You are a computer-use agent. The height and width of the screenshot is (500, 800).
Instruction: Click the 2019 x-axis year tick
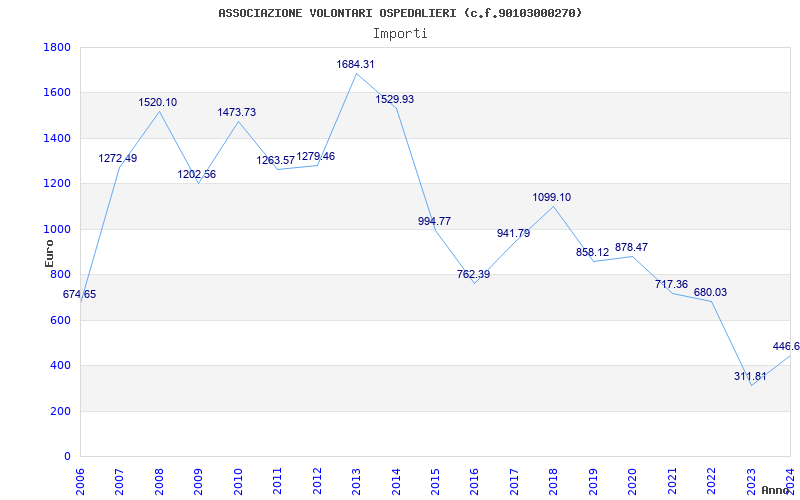click(x=593, y=482)
